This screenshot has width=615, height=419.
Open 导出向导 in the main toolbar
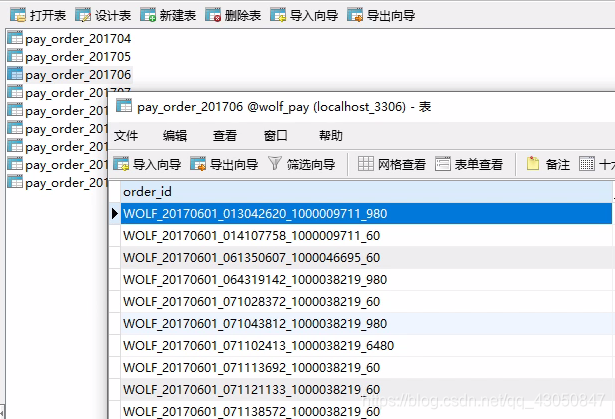click(381, 15)
